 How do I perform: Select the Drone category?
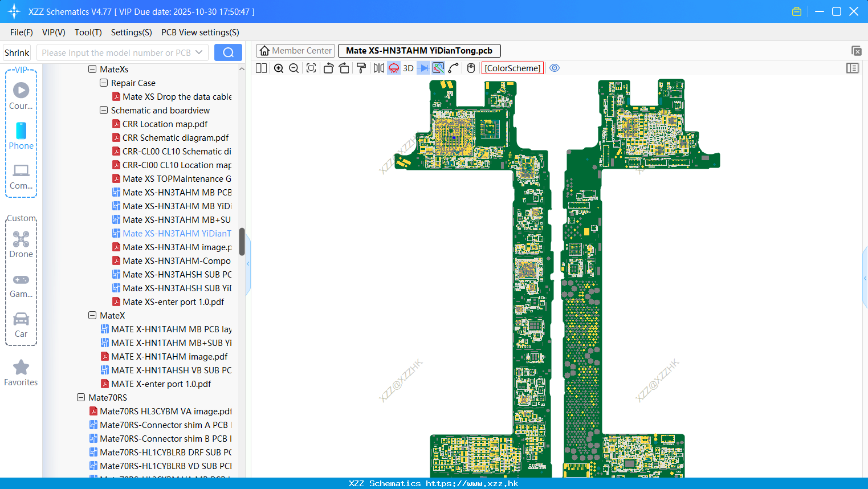point(21,244)
